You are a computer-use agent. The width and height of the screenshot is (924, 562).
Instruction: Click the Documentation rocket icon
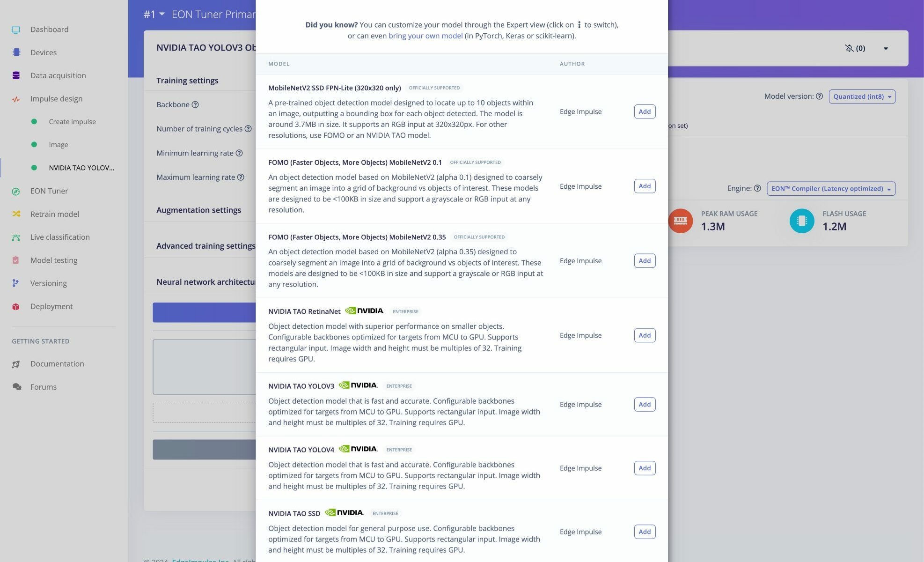[x=16, y=364]
